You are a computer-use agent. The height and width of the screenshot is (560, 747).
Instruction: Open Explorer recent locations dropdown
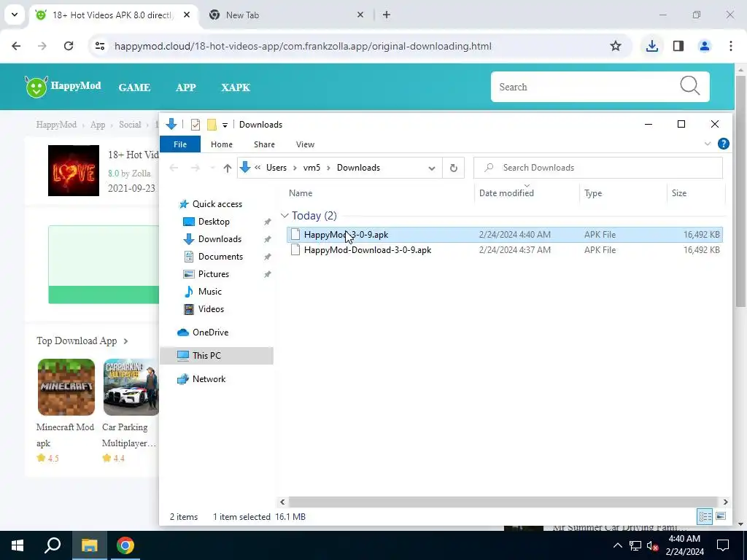212,168
